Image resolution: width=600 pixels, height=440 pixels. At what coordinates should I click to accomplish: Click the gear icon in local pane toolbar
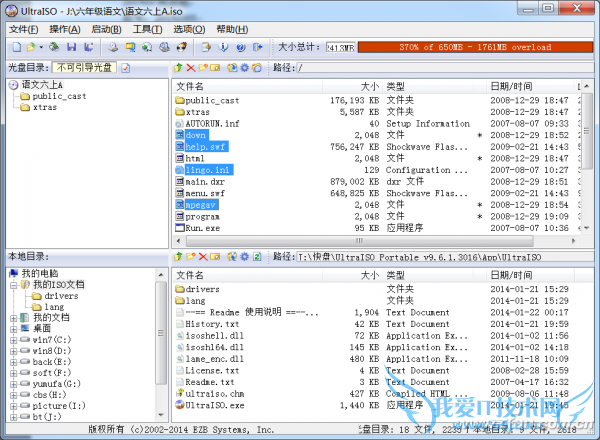point(245,257)
